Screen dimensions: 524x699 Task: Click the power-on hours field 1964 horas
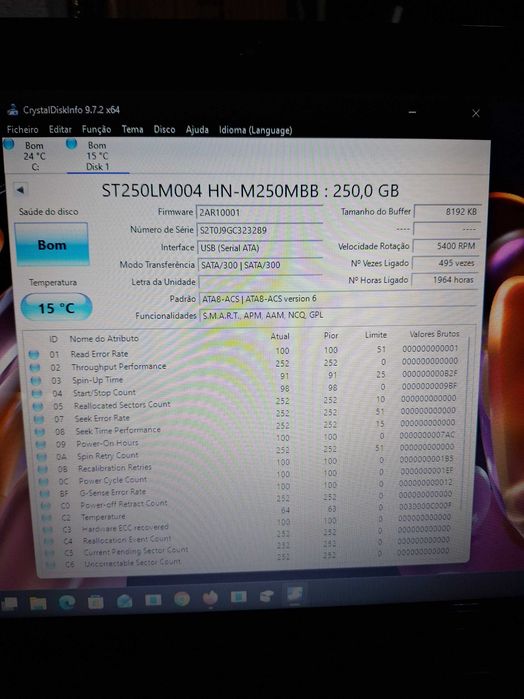445,280
